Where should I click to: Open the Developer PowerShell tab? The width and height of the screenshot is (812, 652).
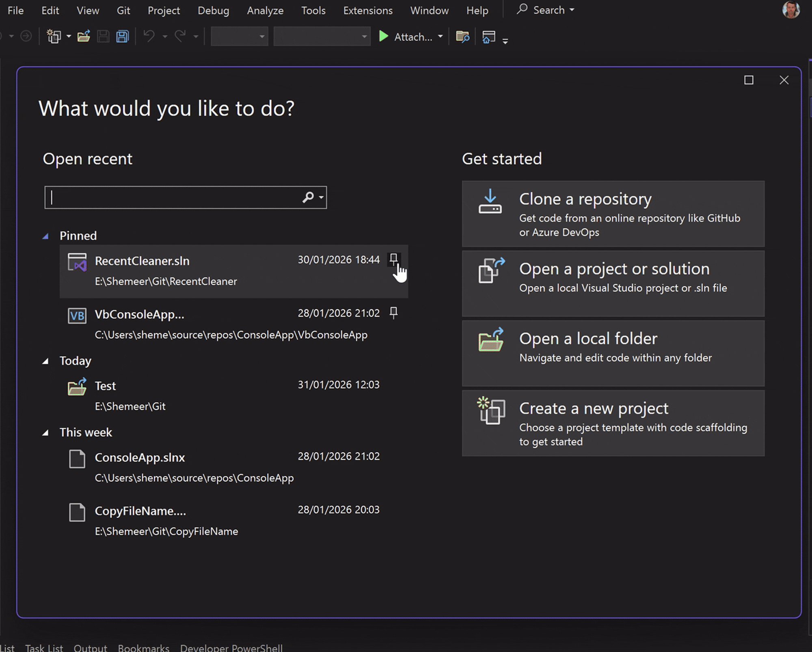pos(231,648)
